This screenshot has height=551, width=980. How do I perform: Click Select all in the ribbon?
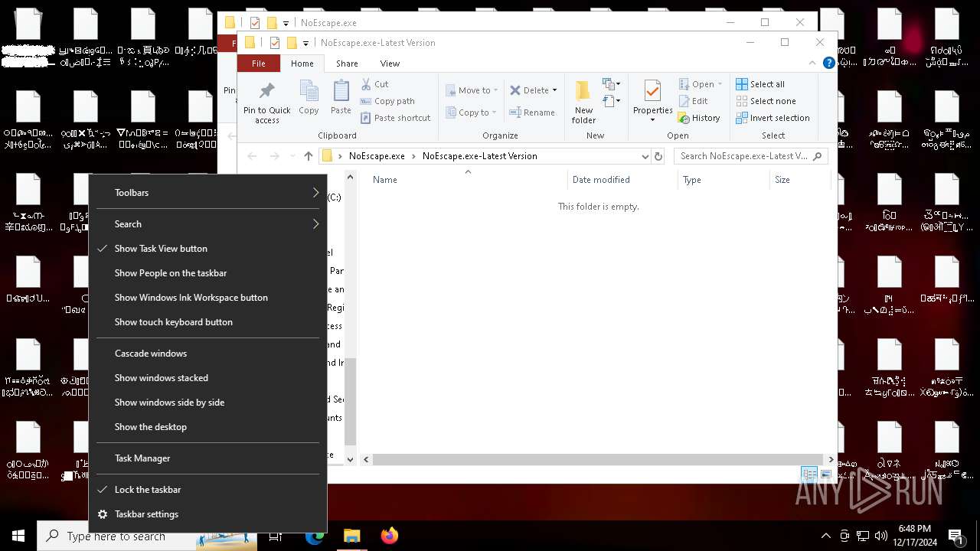click(x=760, y=84)
